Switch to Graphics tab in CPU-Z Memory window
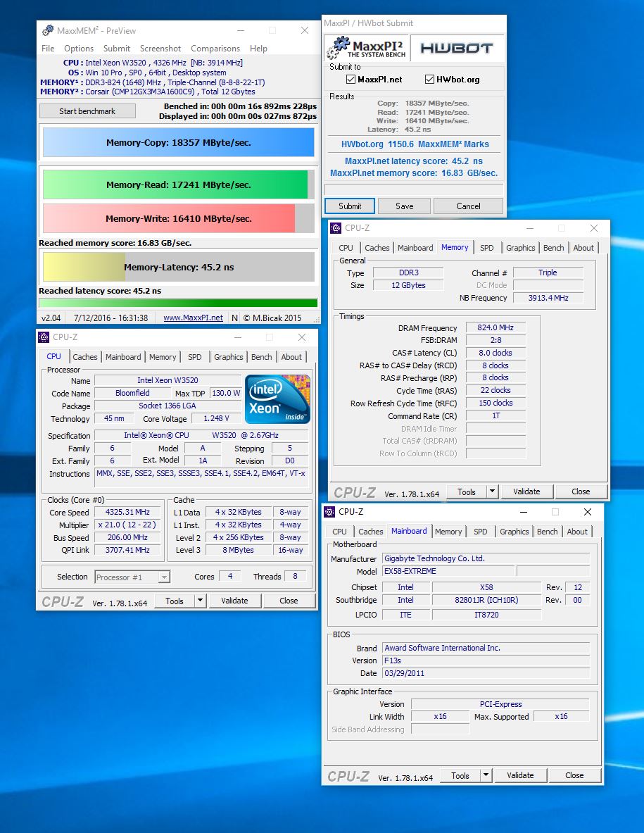Screen dimensions: 644x833 click(520, 248)
